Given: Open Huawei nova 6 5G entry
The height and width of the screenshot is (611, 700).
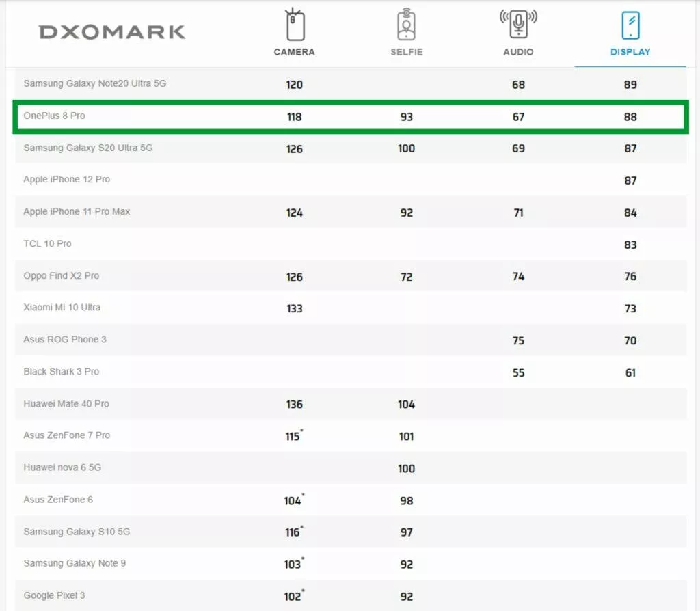Looking at the screenshot, I should pos(62,467).
